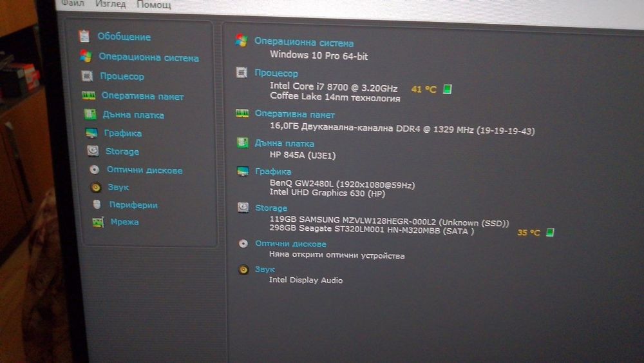Screen dimensions: 644x363
Task: Click the Windows 10 Pro 64-bit text
Action: tap(319, 55)
